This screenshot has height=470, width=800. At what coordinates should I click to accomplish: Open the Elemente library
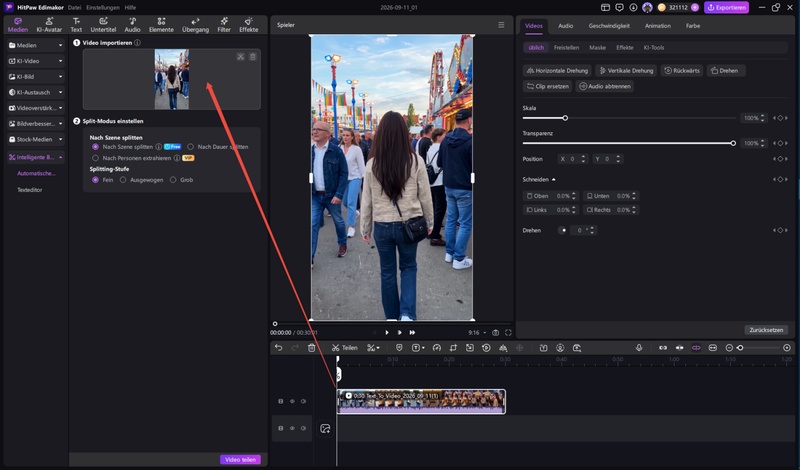click(x=161, y=24)
